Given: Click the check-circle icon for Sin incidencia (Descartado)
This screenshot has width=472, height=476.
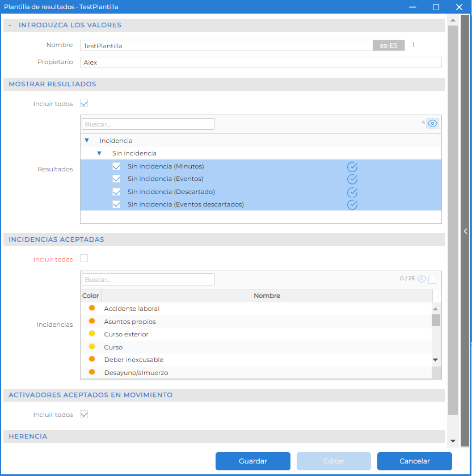Looking at the screenshot, I should coord(352,192).
